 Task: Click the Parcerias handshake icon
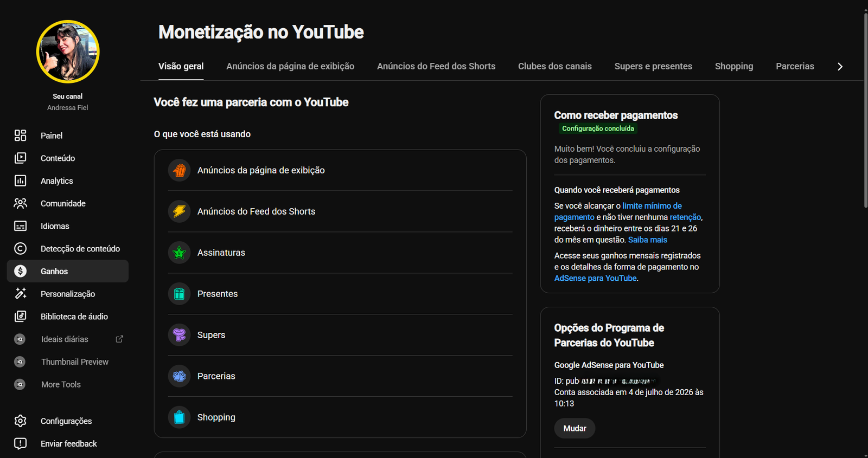click(180, 376)
